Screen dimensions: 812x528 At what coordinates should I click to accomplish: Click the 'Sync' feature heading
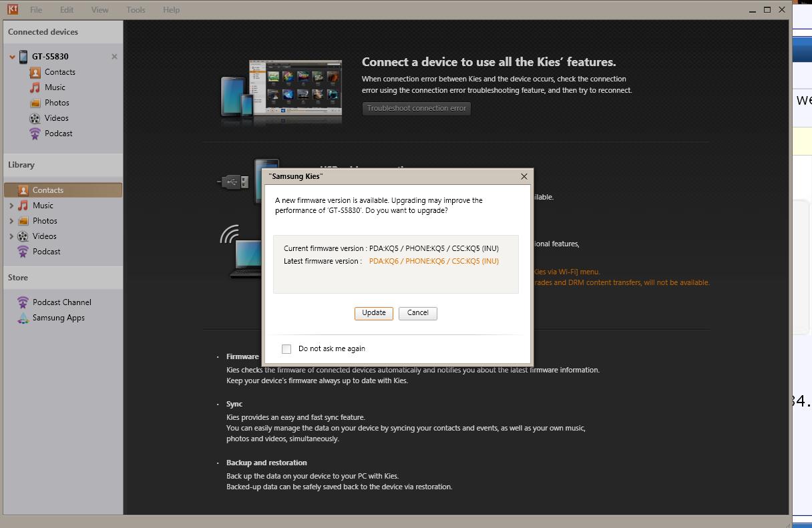point(234,404)
